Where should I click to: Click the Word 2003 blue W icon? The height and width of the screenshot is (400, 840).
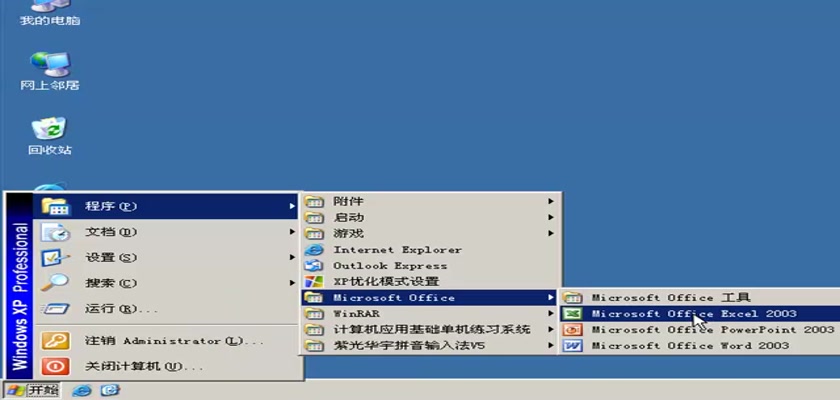coord(573,346)
